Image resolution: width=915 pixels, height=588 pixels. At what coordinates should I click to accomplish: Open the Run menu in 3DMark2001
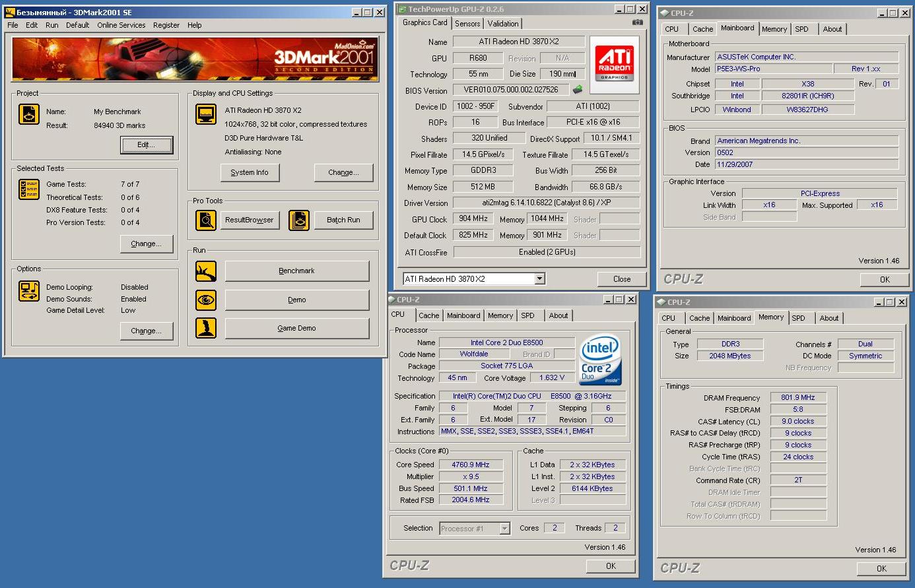52,25
